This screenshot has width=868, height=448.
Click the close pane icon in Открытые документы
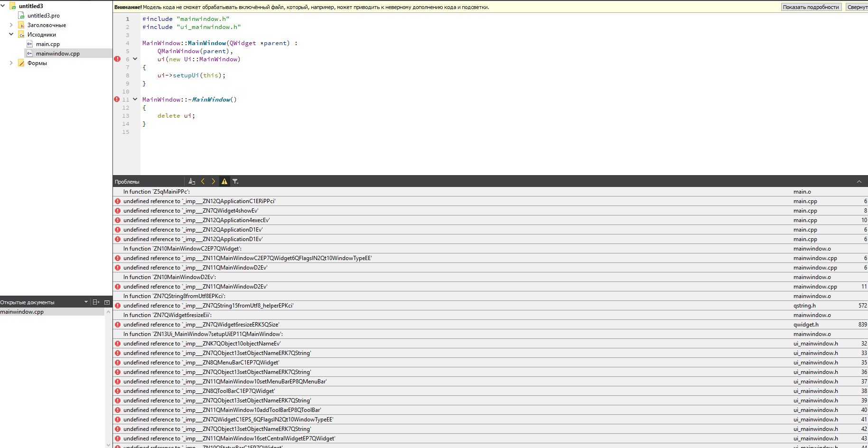[x=107, y=302]
